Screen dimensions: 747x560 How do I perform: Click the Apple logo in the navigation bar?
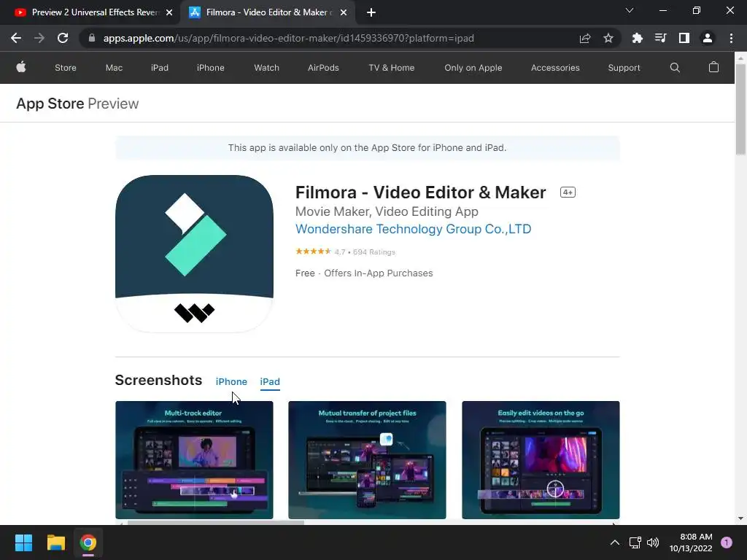tap(21, 67)
